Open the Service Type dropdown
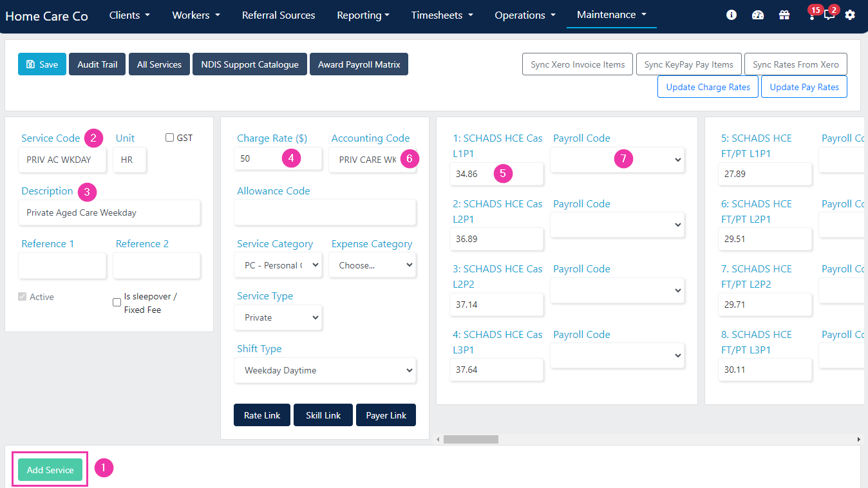Screen dimensions: 868x488 pyautogui.click(x=278, y=317)
